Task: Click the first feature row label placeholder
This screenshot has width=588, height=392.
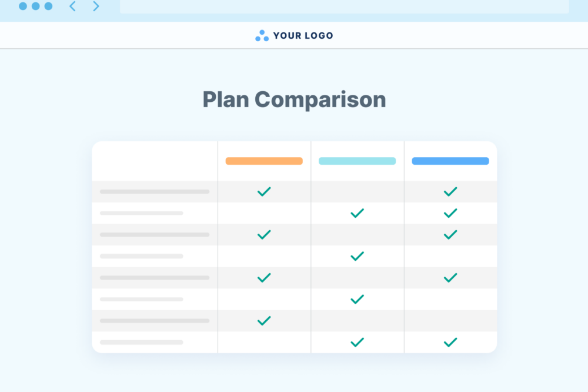Action: point(155,191)
